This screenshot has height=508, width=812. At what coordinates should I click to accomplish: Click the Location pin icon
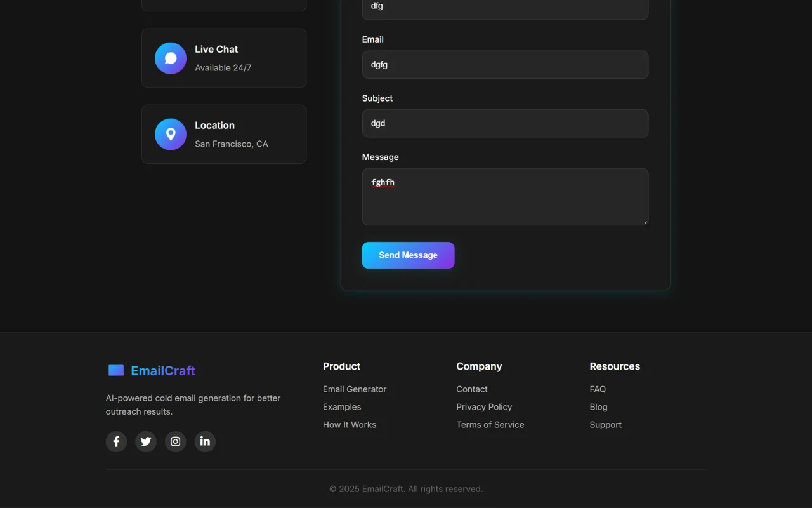(171, 135)
